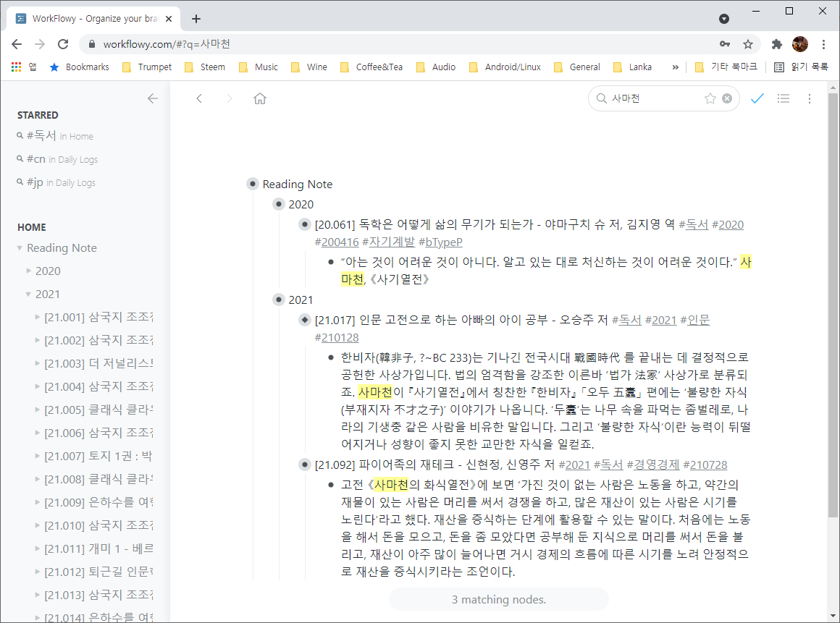The width and height of the screenshot is (840, 623).
Task: Collapse Reading Note in sidebar tree
Action: [x=20, y=247]
